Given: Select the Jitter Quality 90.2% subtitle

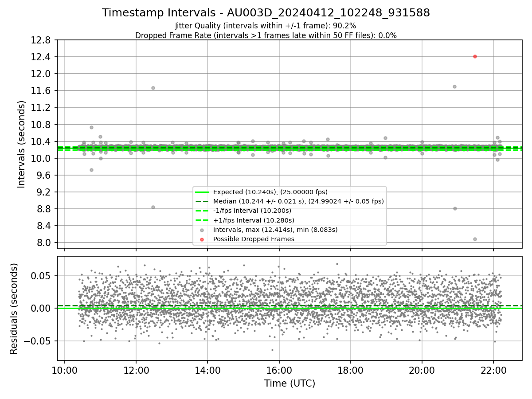Looking at the screenshot, I should point(266,26).
